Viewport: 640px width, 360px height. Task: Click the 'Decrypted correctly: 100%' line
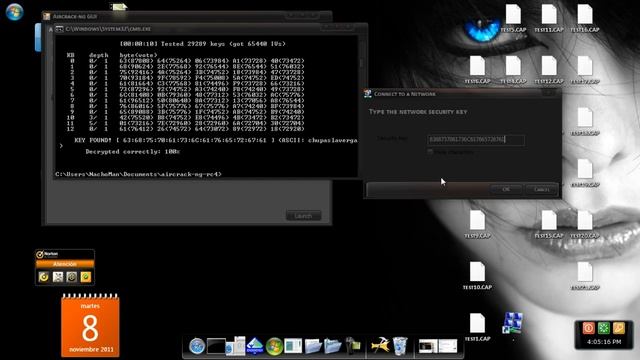133,151
